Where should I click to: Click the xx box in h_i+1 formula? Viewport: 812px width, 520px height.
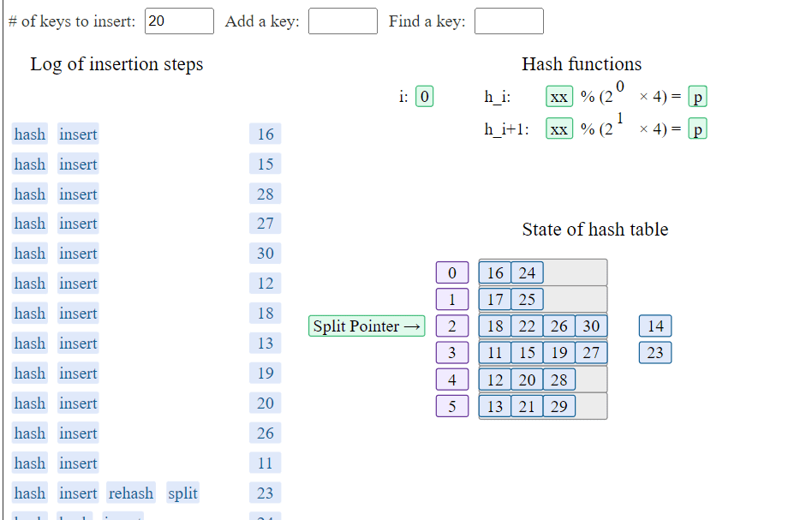point(559,129)
